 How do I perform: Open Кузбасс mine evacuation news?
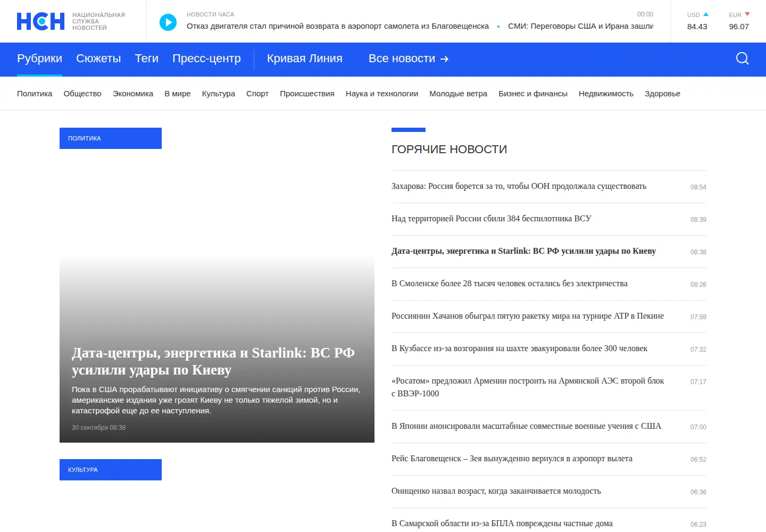click(519, 348)
